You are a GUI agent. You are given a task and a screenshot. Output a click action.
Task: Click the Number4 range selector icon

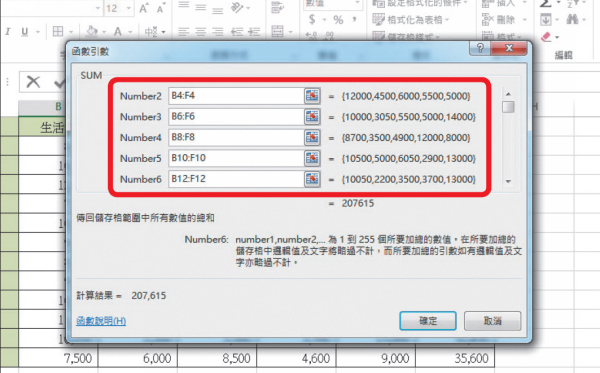click(312, 137)
